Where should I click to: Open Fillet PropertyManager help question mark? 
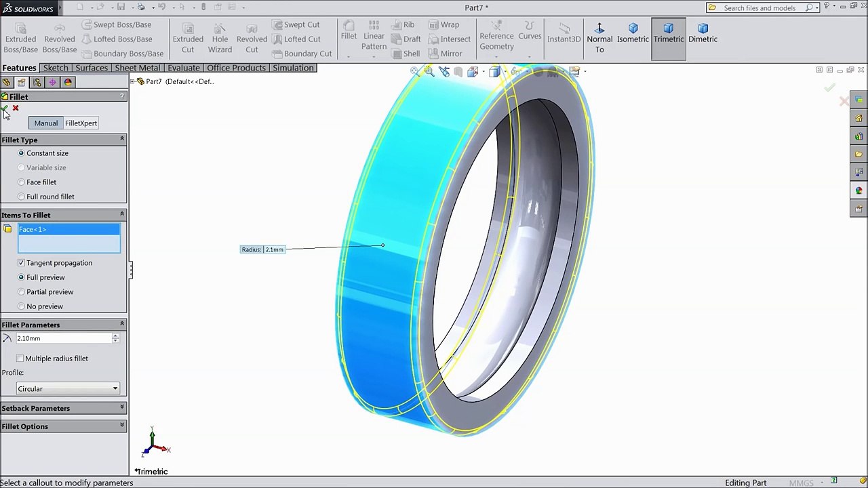coord(122,97)
